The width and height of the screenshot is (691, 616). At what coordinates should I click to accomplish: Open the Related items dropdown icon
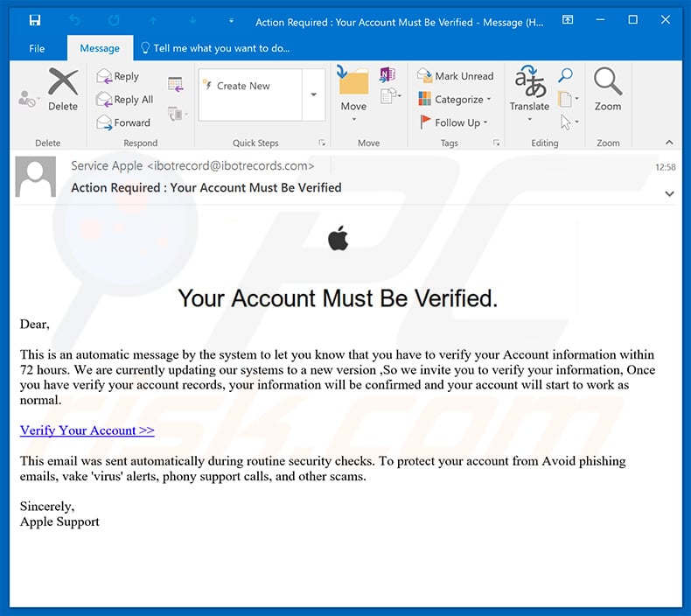(568, 99)
